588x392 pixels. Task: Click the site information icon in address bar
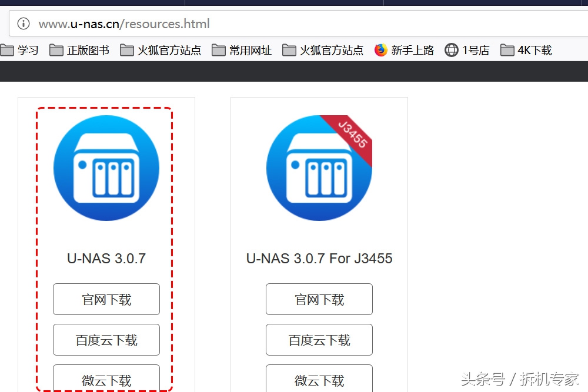(24, 24)
